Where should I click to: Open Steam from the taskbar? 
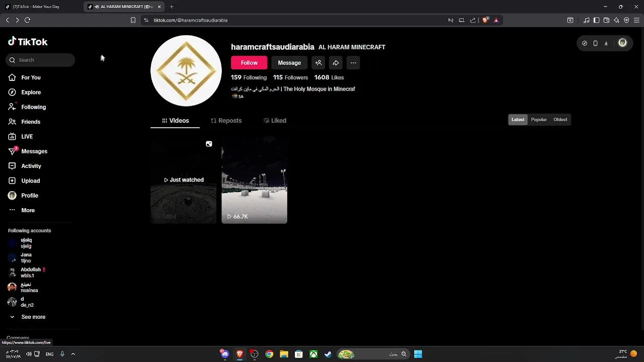[x=328, y=354]
